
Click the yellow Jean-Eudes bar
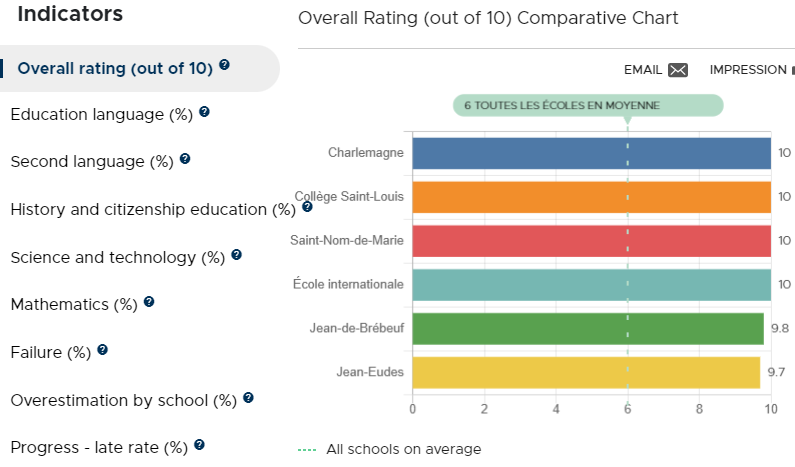[x=586, y=373]
